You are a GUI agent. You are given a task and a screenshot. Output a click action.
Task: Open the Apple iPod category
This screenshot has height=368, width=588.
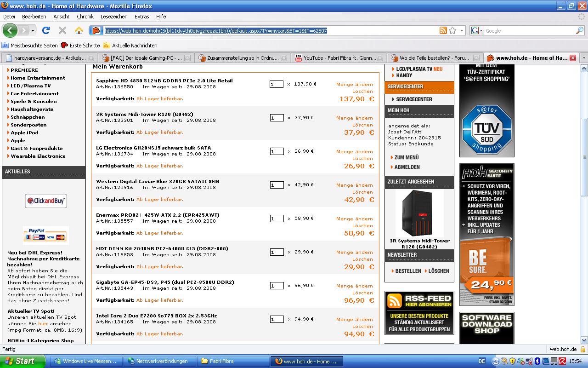click(24, 132)
